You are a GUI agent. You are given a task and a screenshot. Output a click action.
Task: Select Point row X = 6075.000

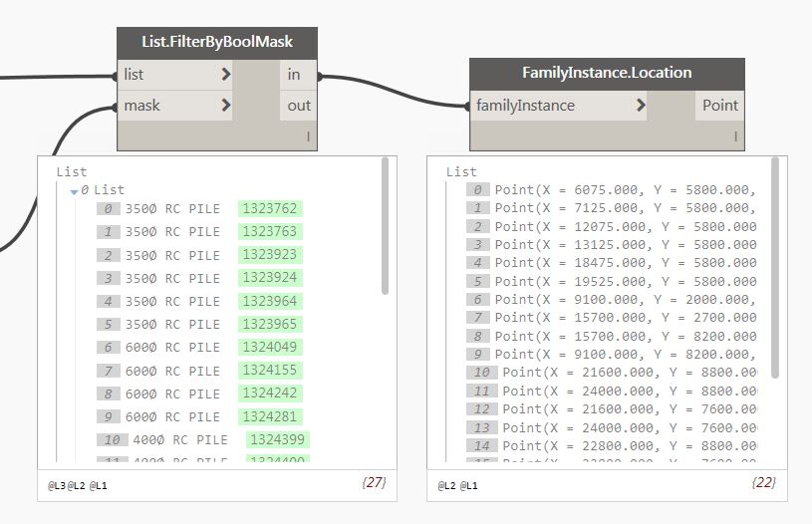(611, 190)
